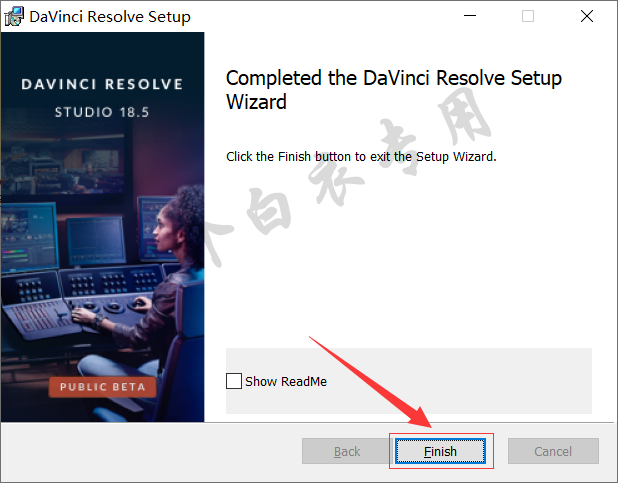Image resolution: width=618 pixels, height=483 pixels.
Task: Minimize the DaVinci Resolve Setup window
Action: 470,16
